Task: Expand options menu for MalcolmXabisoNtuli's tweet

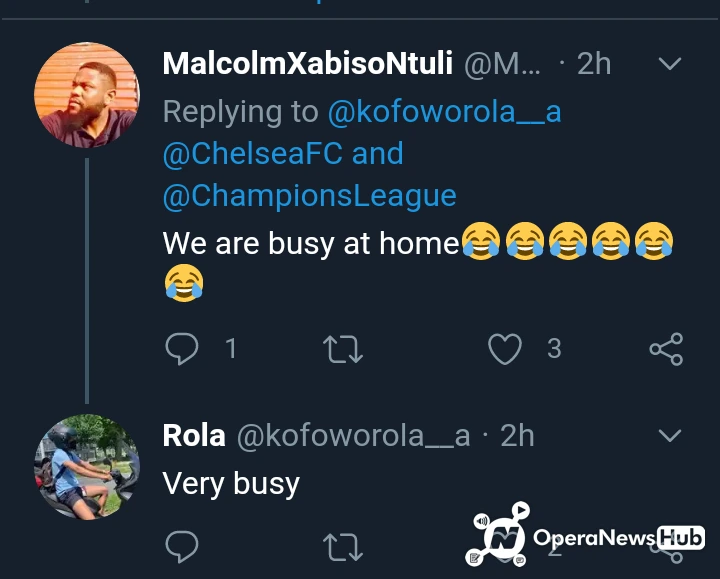Action: tap(669, 65)
